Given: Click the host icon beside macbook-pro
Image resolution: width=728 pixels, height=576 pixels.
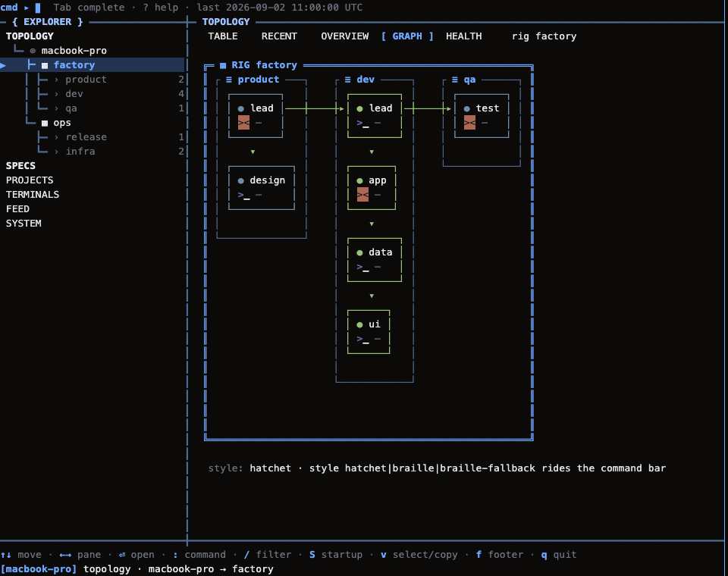Looking at the screenshot, I should [33, 51].
